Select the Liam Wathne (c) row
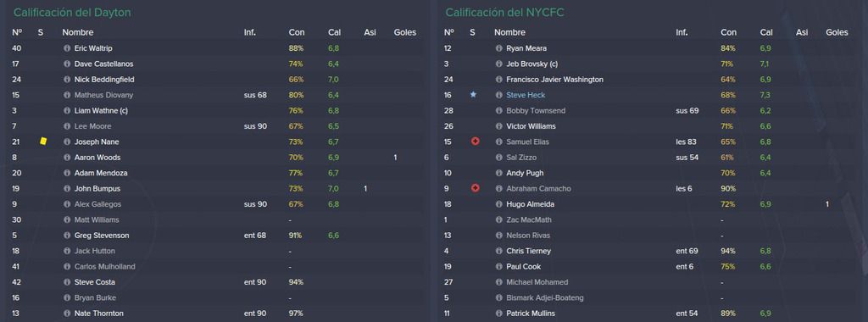The height and width of the screenshot is (322, 868). (x=216, y=111)
